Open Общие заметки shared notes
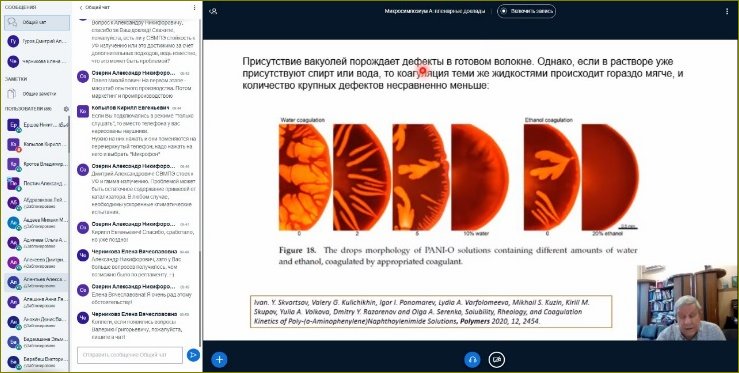Image resolution: width=739 pixels, height=373 pixels. [37, 93]
